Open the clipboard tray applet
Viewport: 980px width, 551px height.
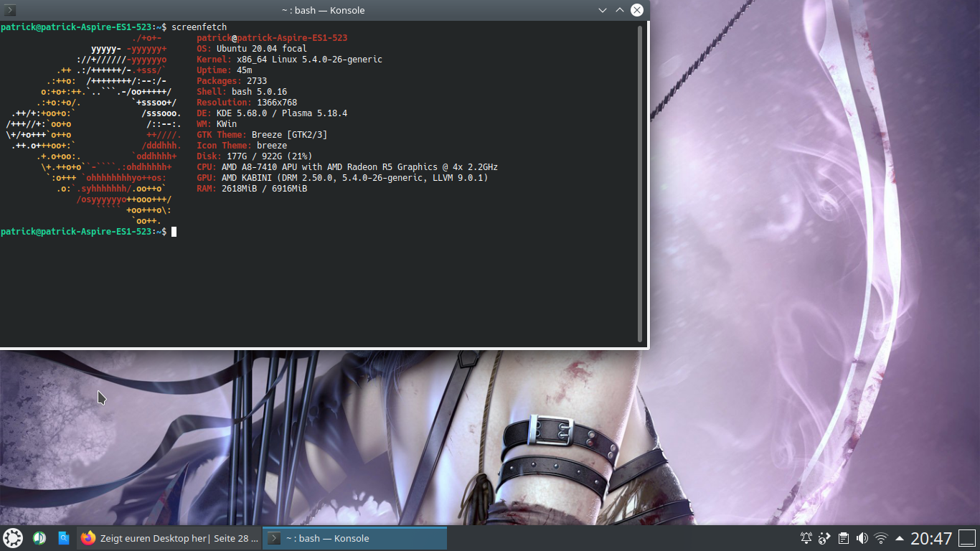(844, 538)
